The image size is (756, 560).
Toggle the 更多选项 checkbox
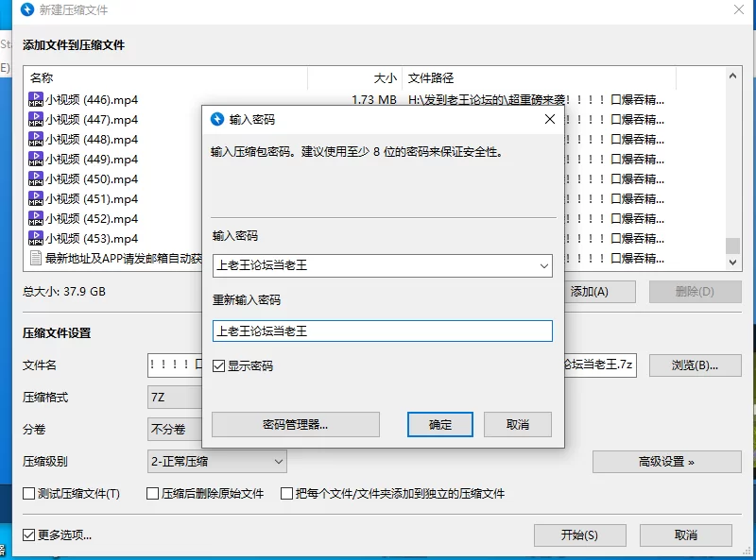tap(29, 535)
